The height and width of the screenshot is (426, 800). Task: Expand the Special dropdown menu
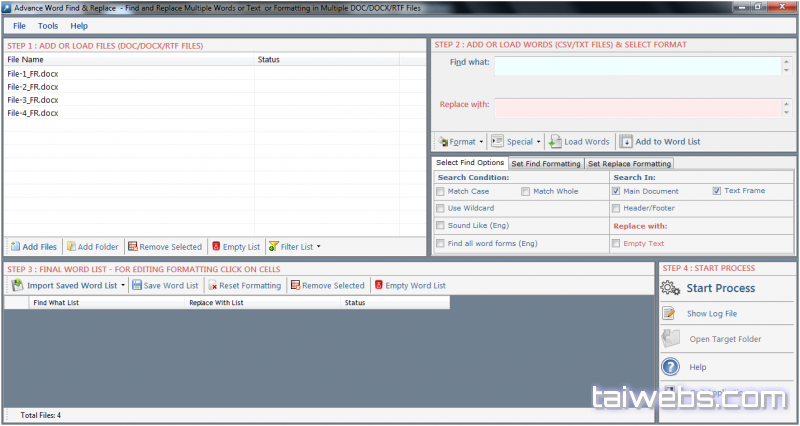pos(516,142)
